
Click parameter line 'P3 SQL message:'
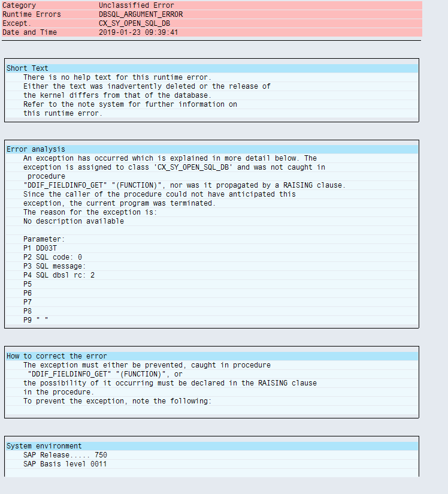pyautogui.click(x=55, y=266)
